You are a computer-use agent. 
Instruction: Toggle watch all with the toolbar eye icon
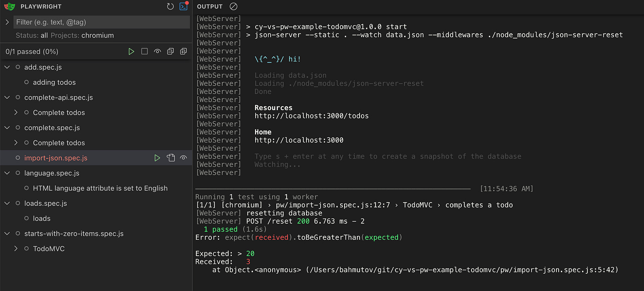[157, 52]
